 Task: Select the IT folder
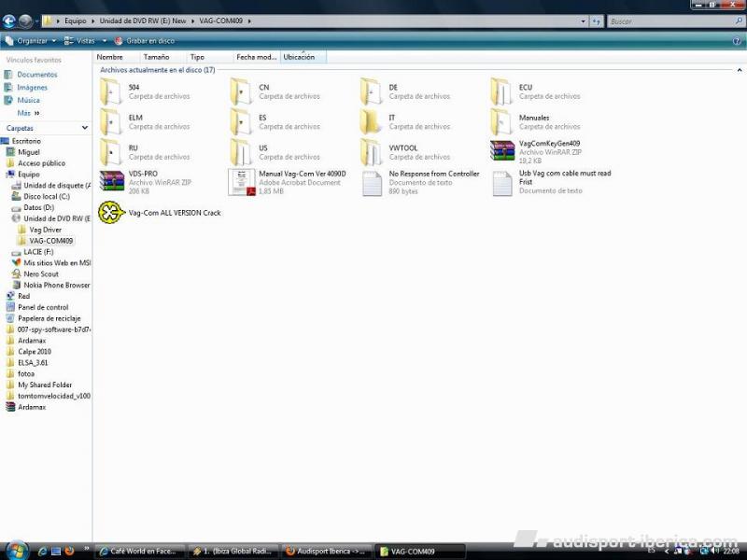pyautogui.click(x=406, y=122)
